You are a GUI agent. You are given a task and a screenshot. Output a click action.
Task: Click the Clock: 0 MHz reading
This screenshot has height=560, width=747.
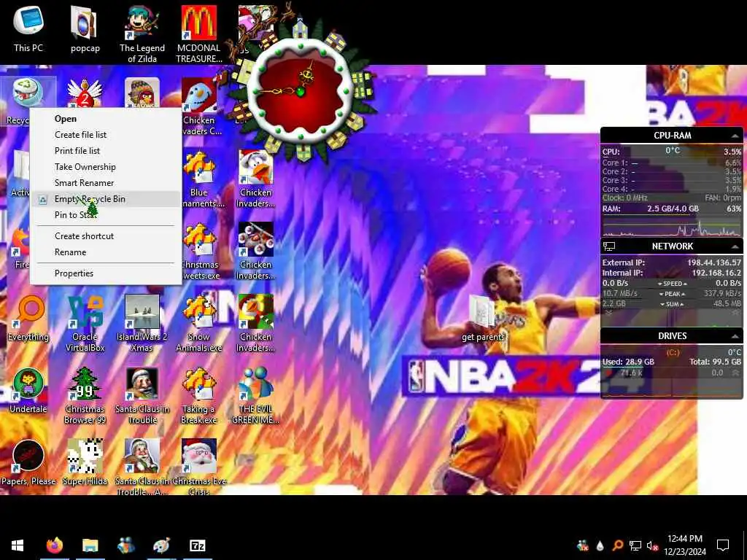[624, 198]
